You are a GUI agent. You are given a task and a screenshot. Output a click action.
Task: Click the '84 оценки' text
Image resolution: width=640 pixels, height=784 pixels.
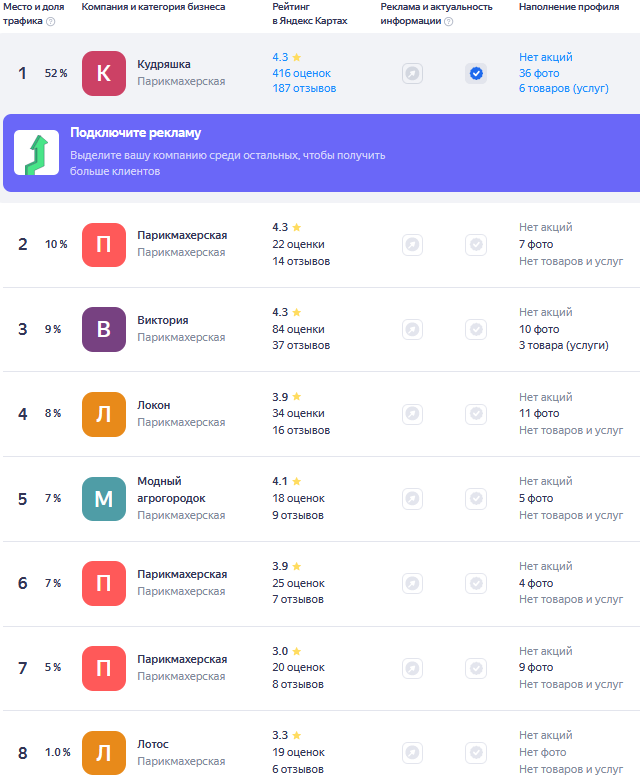298,329
